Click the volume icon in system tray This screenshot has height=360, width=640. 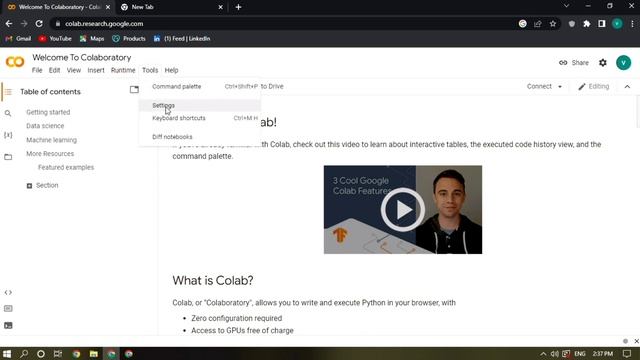point(554,354)
